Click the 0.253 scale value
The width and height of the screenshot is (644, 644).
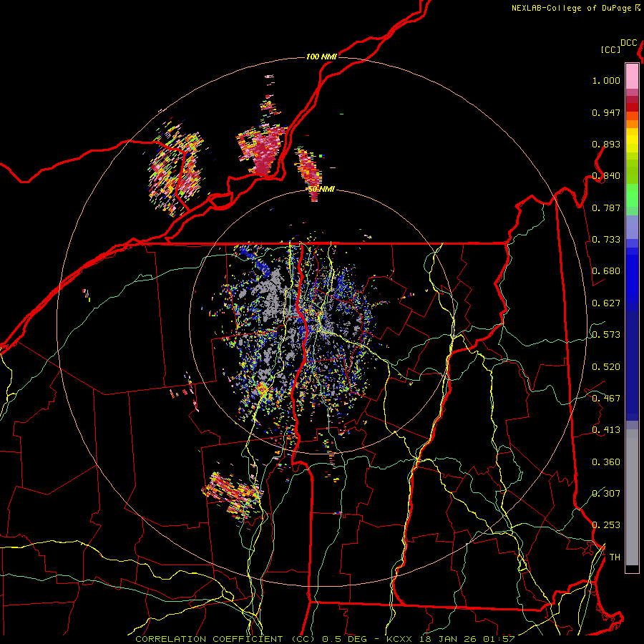[x=606, y=525]
